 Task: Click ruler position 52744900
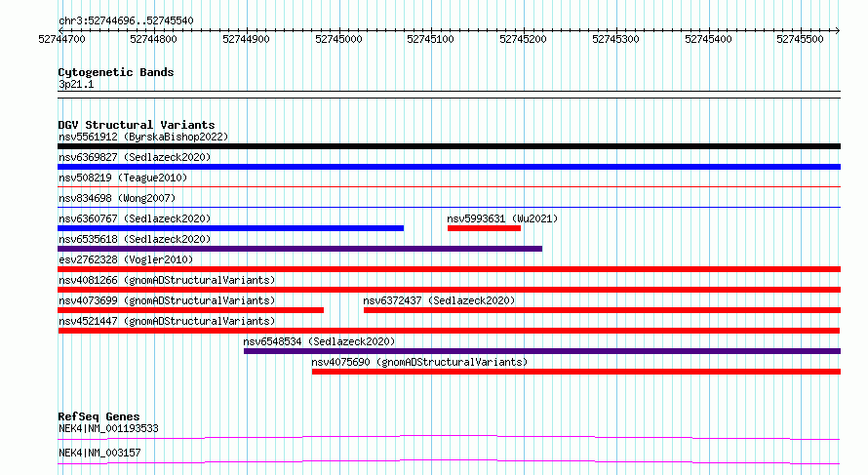(x=246, y=39)
